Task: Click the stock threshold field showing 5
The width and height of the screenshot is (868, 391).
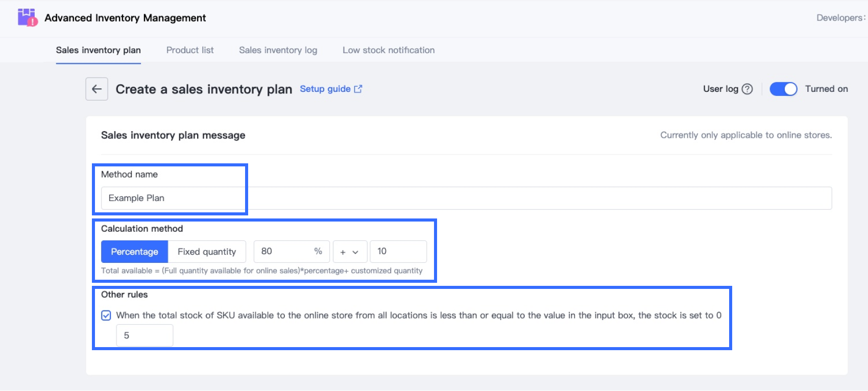Action: point(144,335)
